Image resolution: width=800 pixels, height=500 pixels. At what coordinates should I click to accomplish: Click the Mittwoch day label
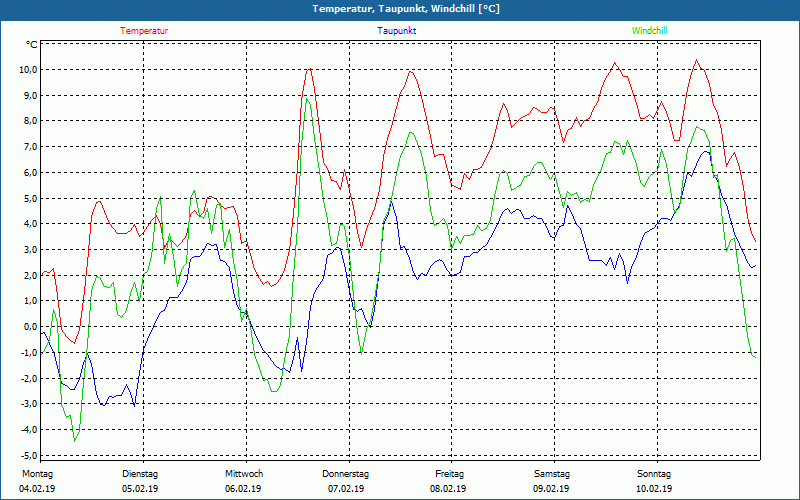(x=244, y=474)
